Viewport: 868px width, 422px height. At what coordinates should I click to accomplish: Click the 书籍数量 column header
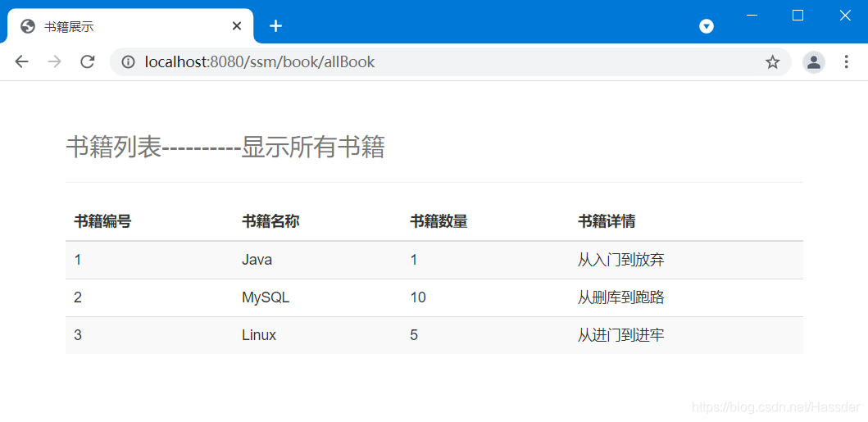439,222
